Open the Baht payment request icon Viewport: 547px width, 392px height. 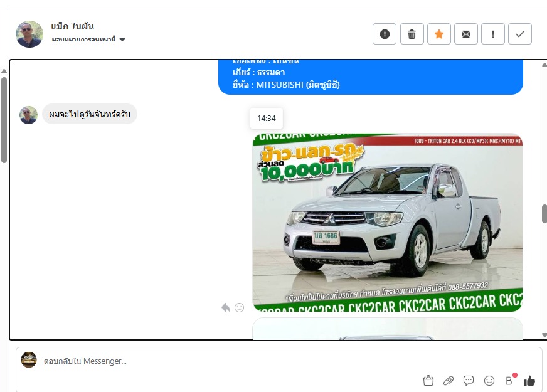click(509, 381)
